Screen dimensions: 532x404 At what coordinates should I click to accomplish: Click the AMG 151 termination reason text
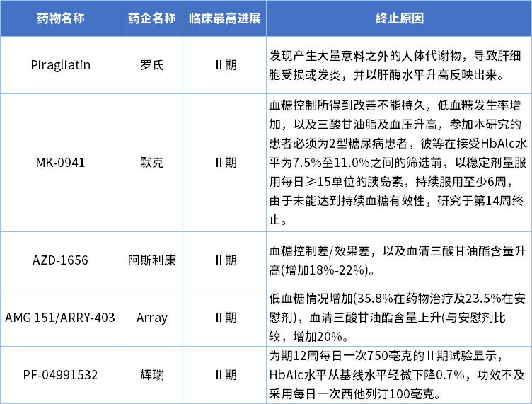pyautogui.click(x=397, y=318)
